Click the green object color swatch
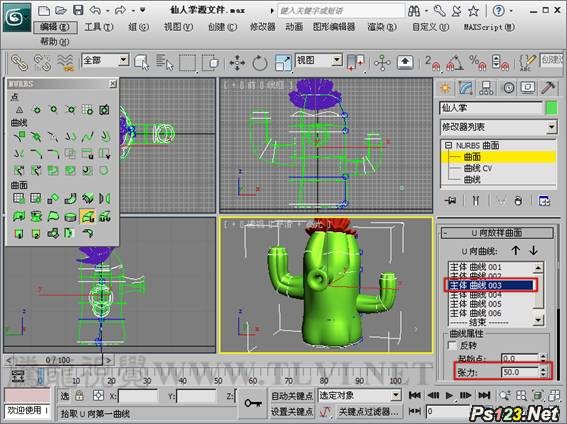 (551, 108)
